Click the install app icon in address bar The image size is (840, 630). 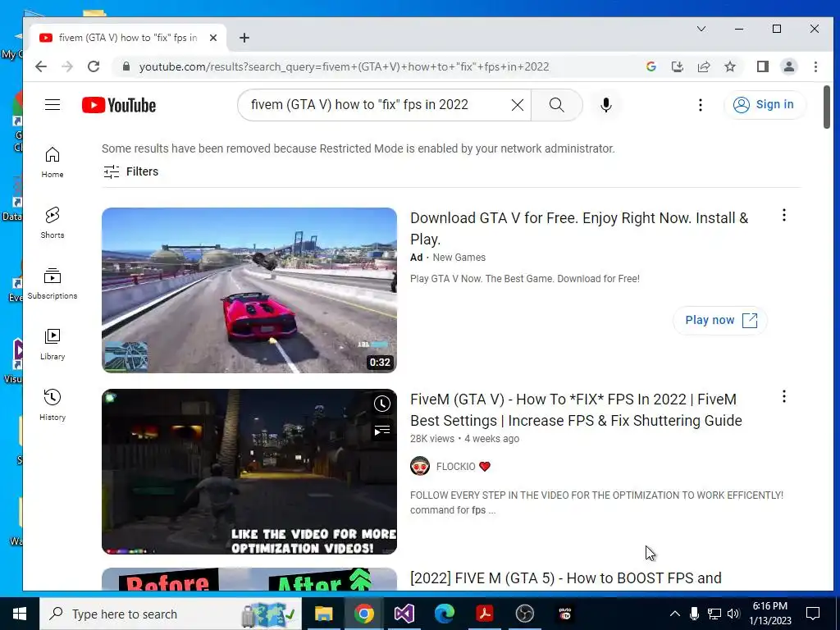tap(677, 66)
